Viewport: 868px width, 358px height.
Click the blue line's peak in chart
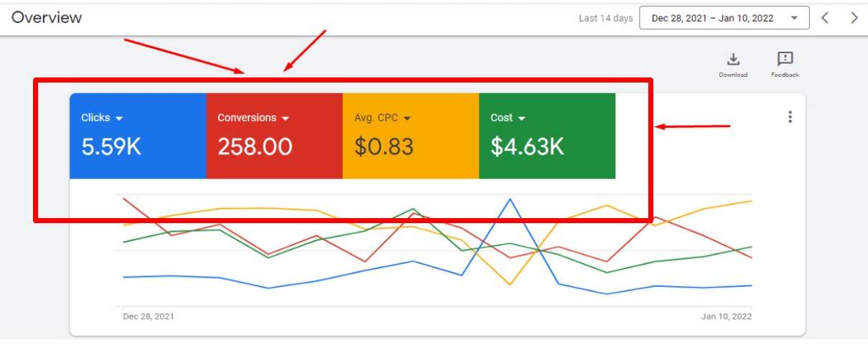click(x=510, y=199)
